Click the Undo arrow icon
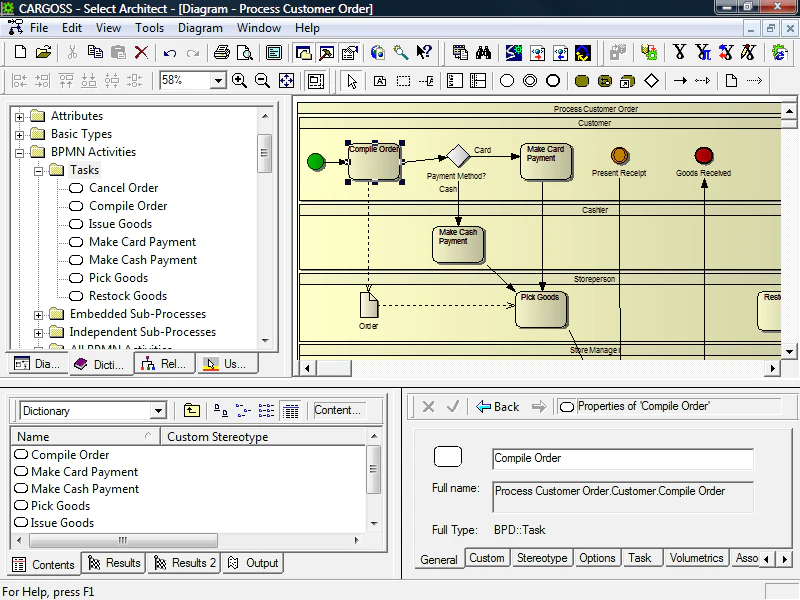This screenshot has height=600, width=800. click(x=170, y=53)
